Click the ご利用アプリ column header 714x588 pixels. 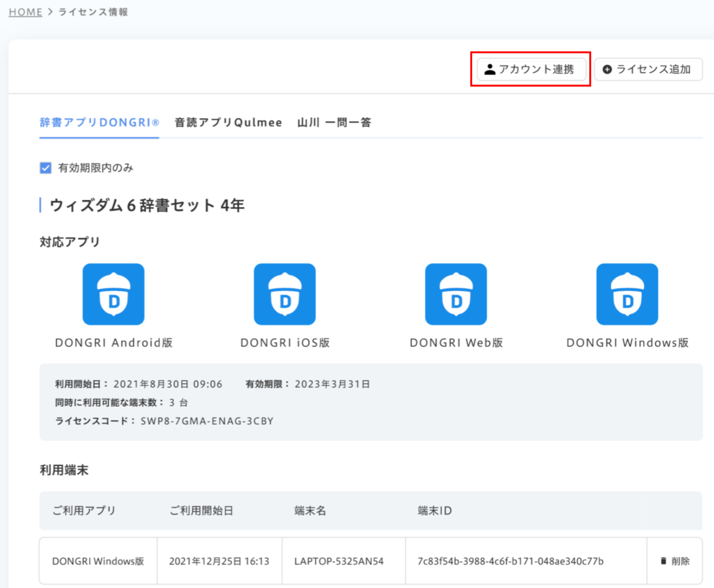tap(84, 510)
